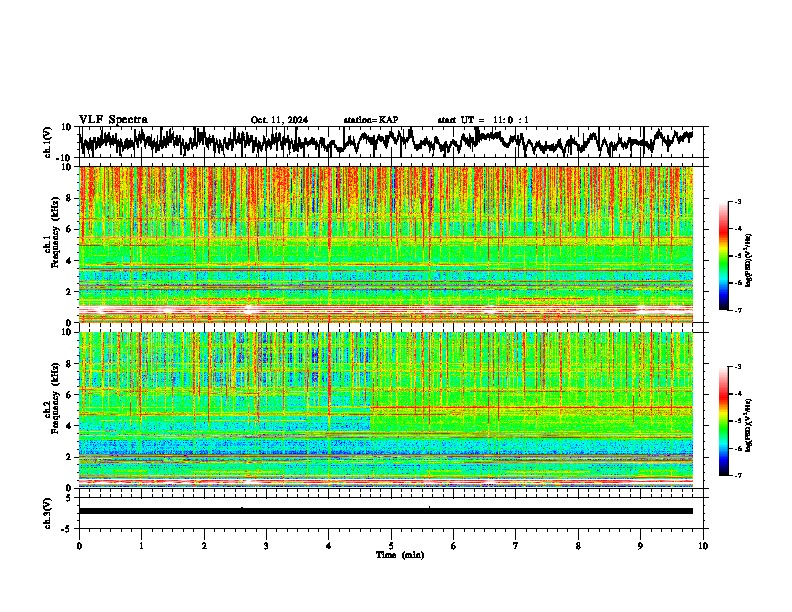Click the "10" tick on time axis
The width and height of the screenshot is (792, 612).
(x=703, y=546)
